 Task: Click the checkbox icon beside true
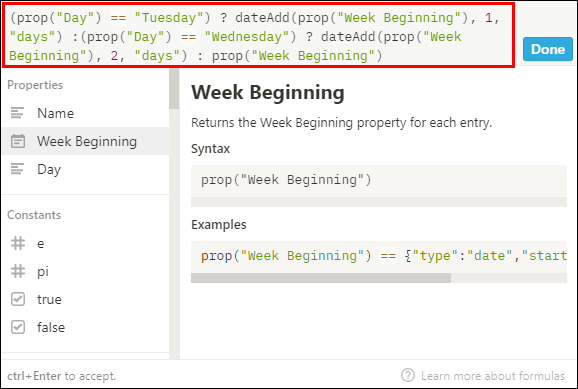(x=18, y=299)
